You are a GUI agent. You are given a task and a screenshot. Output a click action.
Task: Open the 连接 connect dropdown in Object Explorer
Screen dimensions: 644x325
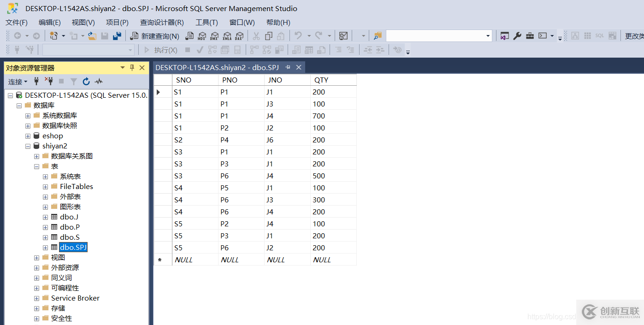click(x=18, y=82)
